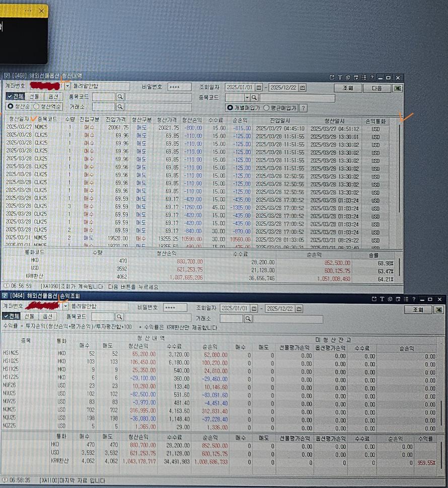This screenshot has width=448, height=488.
Task: Switch to the 선물 tab in 청산내역
Action: (x=34, y=97)
